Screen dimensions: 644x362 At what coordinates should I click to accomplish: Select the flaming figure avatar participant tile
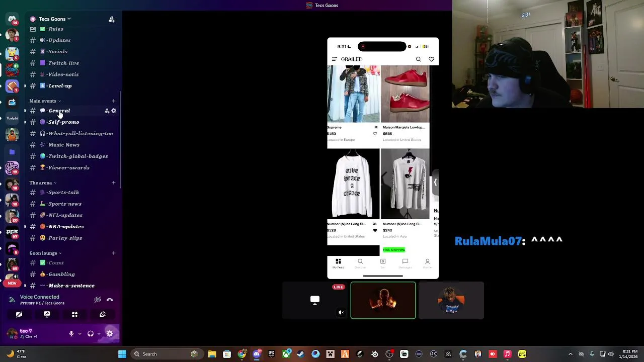383,300
